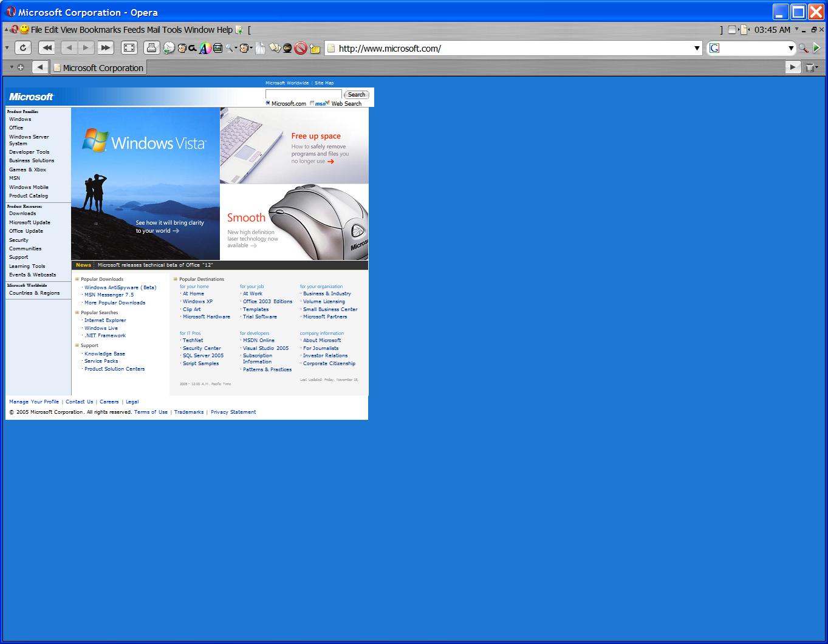Open the address bar dropdown arrow
The height and width of the screenshot is (644, 828).
(697, 48)
